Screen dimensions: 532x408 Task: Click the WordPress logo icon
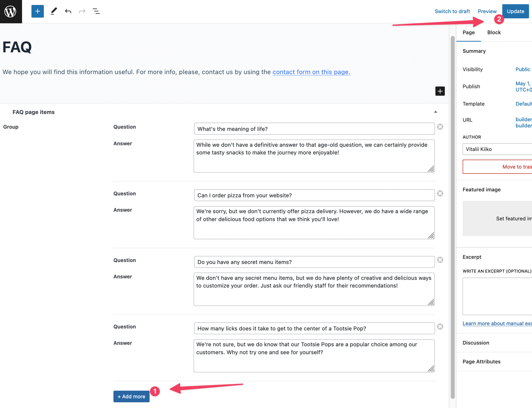(11, 11)
